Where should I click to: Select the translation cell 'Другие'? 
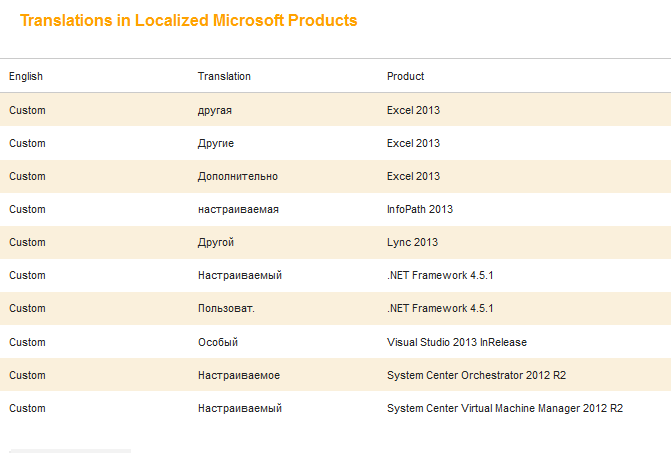pyautogui.click(x=216, y=143)
